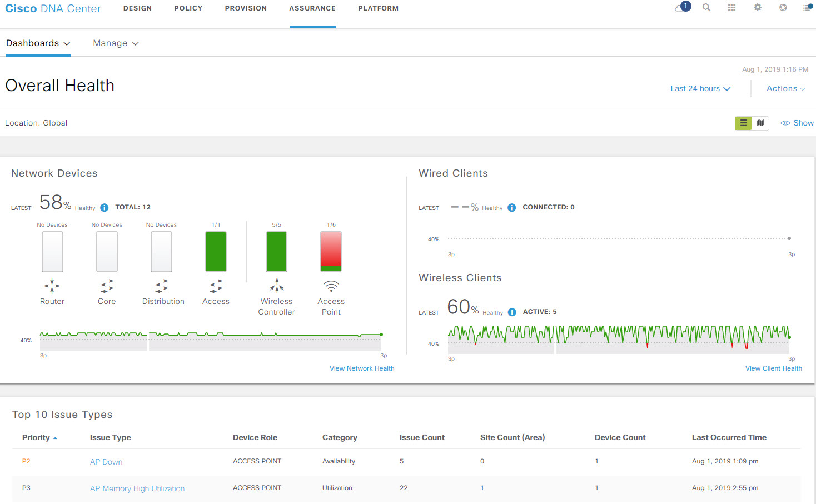
Task: Sort by Issue Count column header
Action: coord(422,438)
